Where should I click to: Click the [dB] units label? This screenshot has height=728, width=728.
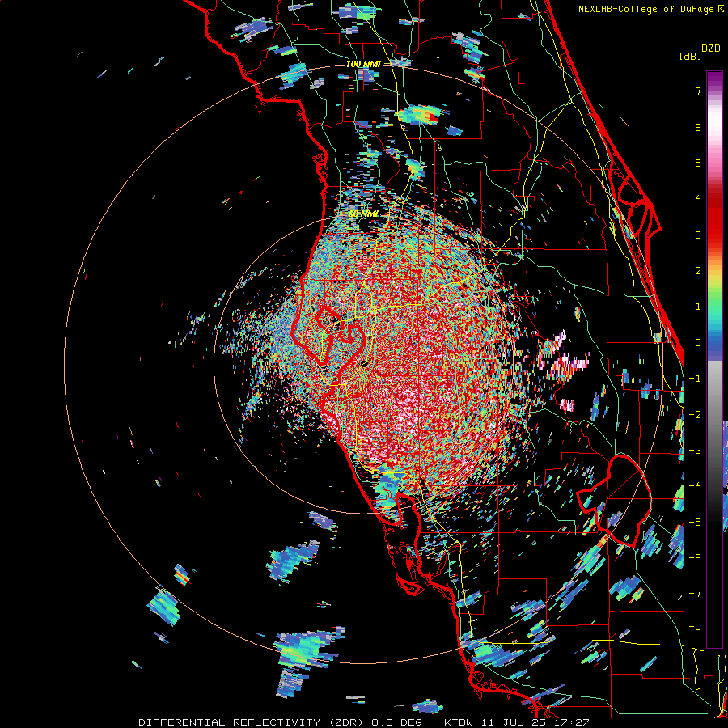click(691, 56)
